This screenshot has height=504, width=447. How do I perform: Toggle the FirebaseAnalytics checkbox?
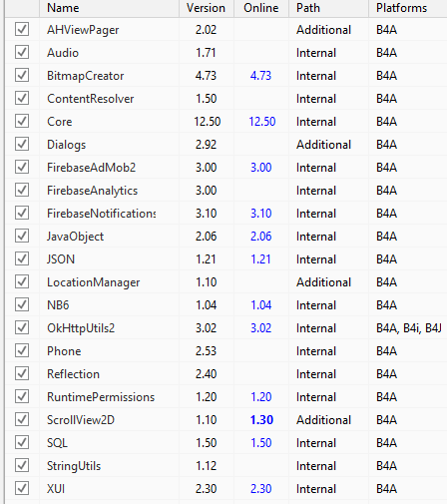(22, 190)
